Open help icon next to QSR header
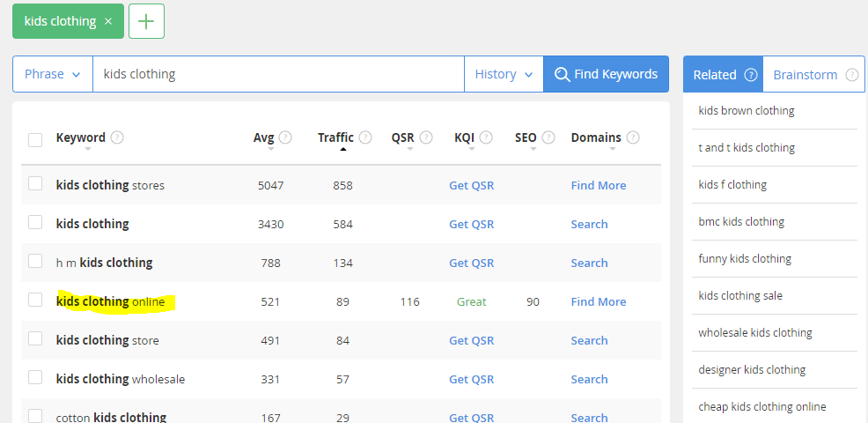The height and width of the screenshot is (423, 868). pos(426,137)
